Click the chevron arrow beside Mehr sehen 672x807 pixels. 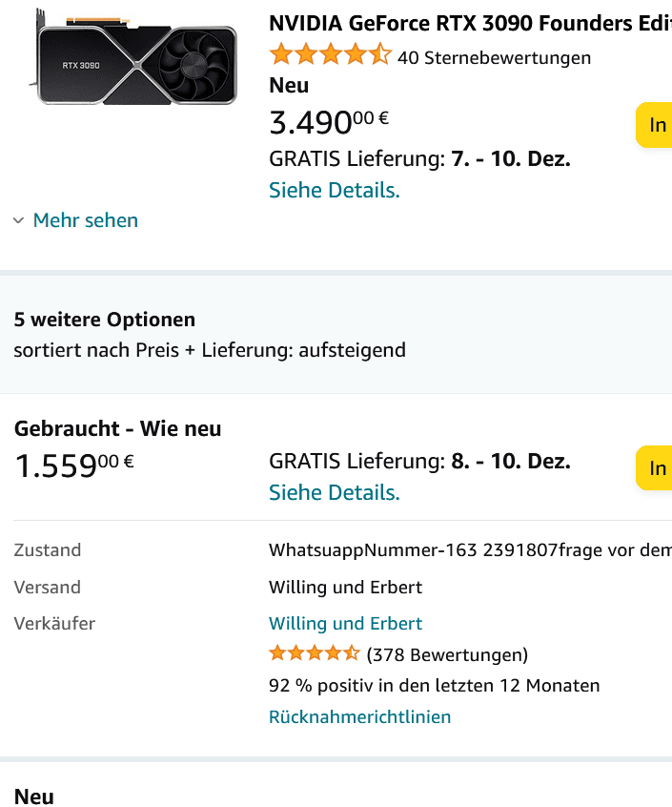point(19,220)
